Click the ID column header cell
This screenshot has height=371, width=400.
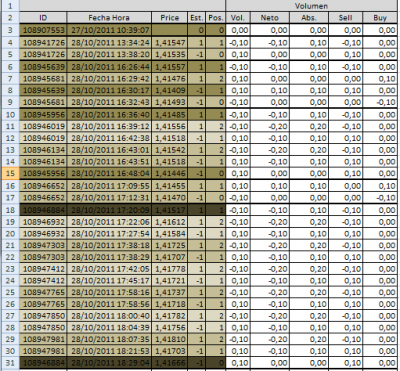[43, 18]
